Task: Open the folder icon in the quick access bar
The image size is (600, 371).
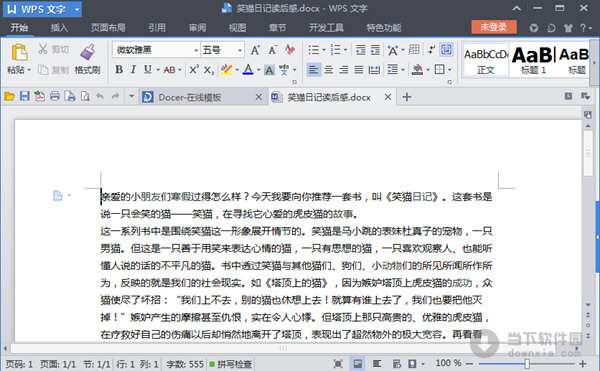Action: pyautogui.click(x=10, y=97)
